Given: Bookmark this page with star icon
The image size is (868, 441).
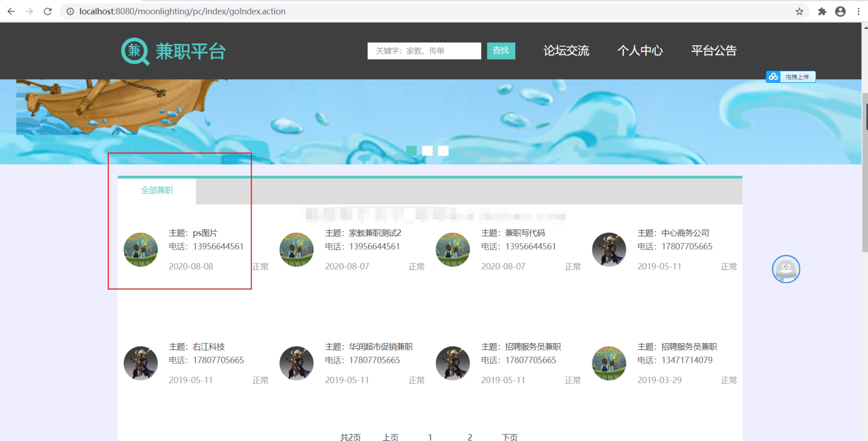Looking at the screenshot, I should click(799, 11).
